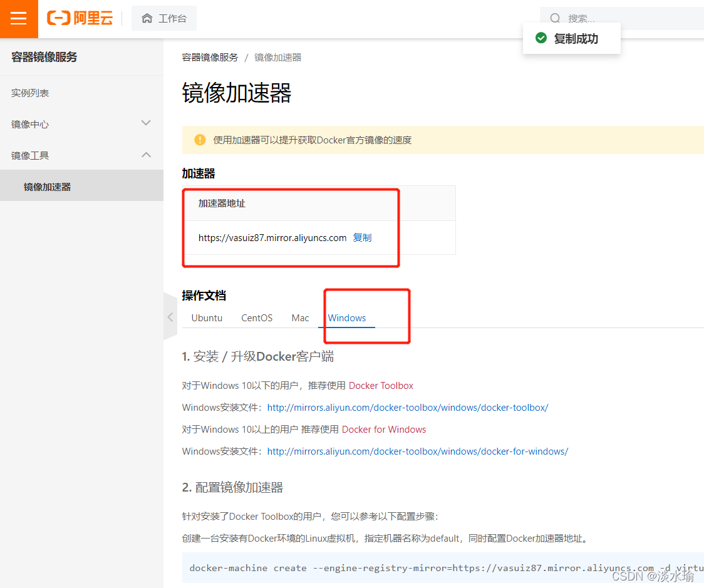Switch to the Ubuntu tab
The image size is (704, 588).
(207, 317)
